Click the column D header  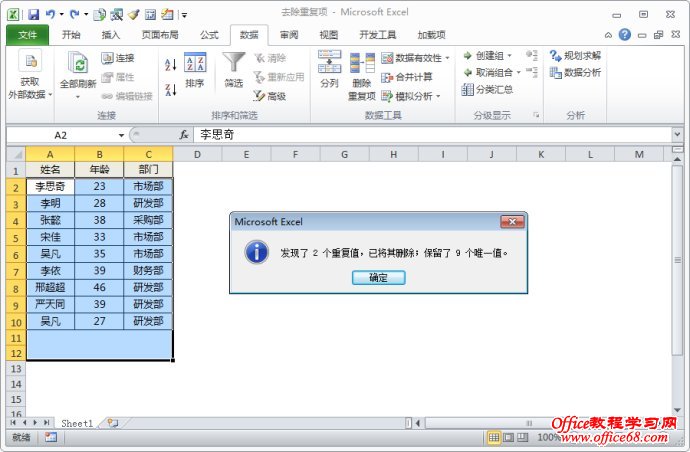click(x=197, y=154)
